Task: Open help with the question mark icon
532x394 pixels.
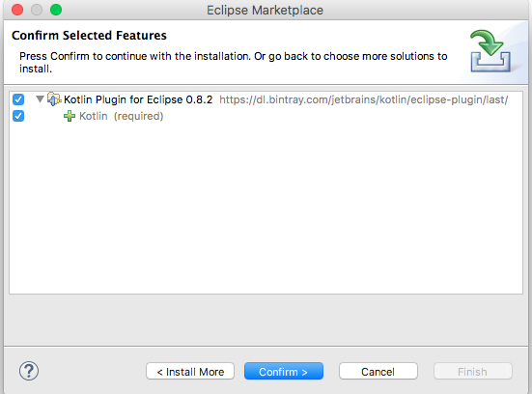Action: coord(29,371)
